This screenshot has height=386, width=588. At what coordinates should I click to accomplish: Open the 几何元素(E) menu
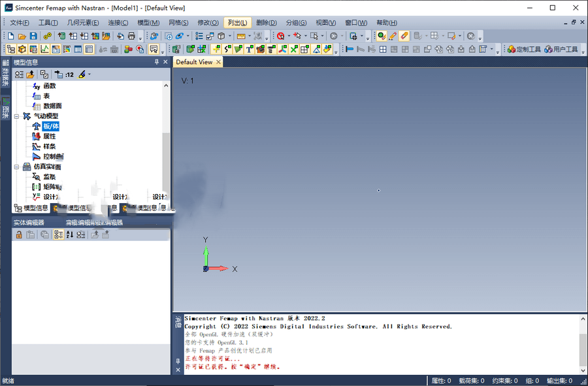(x=83, y=22)
